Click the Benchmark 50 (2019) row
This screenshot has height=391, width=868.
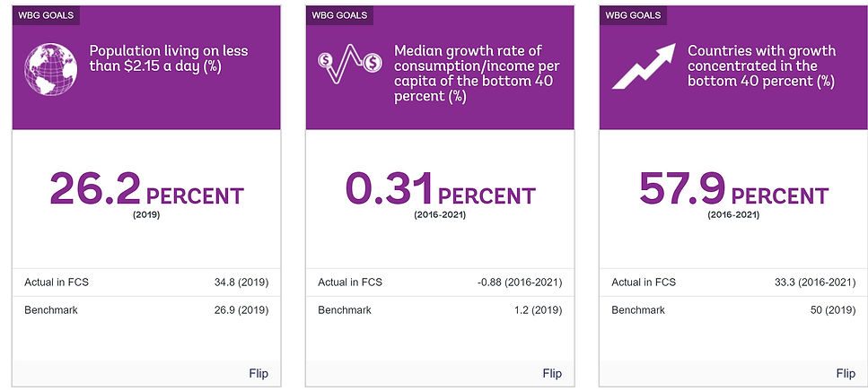click(733, 310)
